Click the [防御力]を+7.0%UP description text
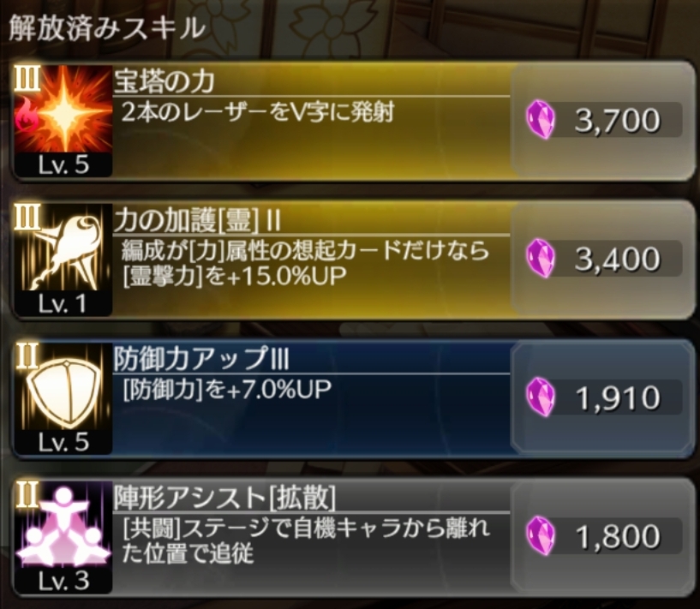The image size is (700, 609). point(227,390)
